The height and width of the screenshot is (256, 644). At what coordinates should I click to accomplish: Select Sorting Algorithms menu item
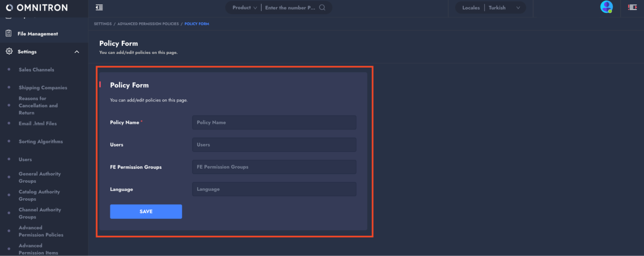[x=41, y=142]
